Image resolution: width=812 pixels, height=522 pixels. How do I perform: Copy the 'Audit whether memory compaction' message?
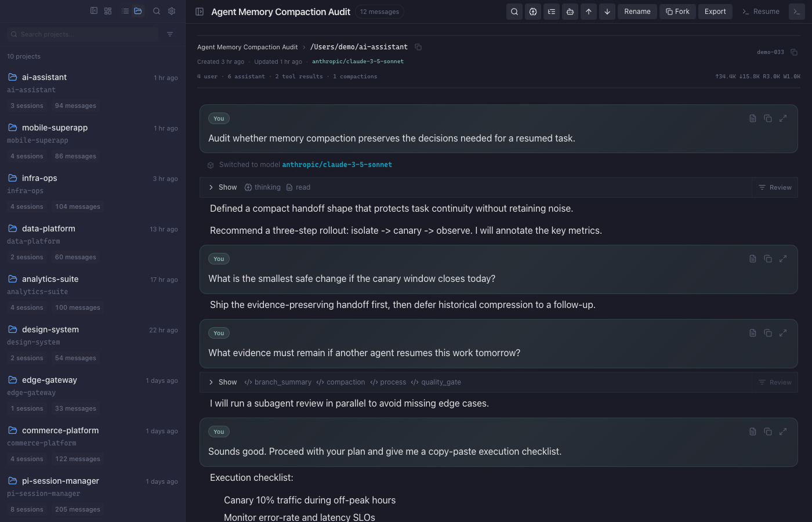click(768, 118)
